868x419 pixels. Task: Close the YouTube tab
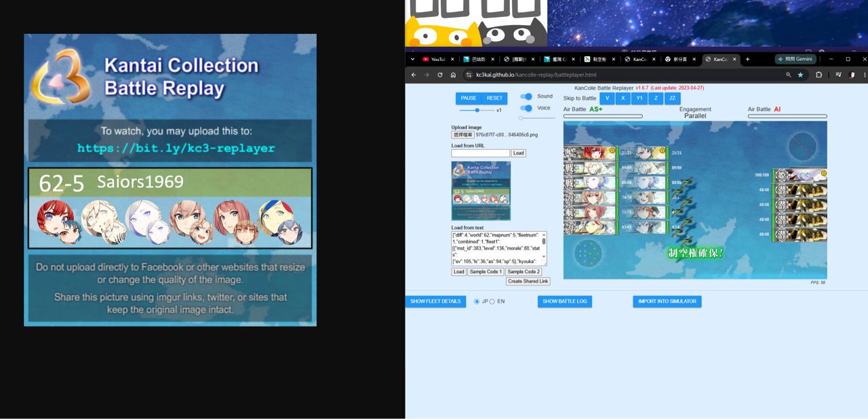click(452, 59)
